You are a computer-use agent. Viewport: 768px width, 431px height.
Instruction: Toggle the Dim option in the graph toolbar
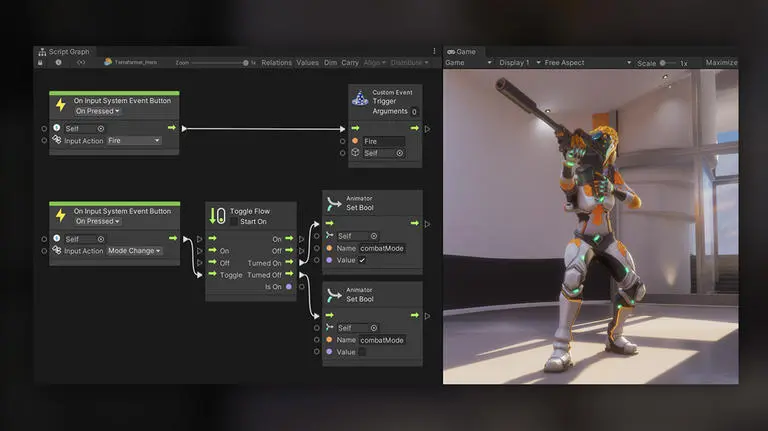tap(331, 63)
